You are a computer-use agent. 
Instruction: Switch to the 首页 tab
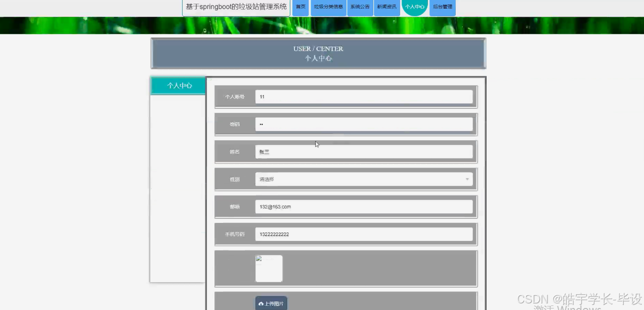tap(300, 7)
